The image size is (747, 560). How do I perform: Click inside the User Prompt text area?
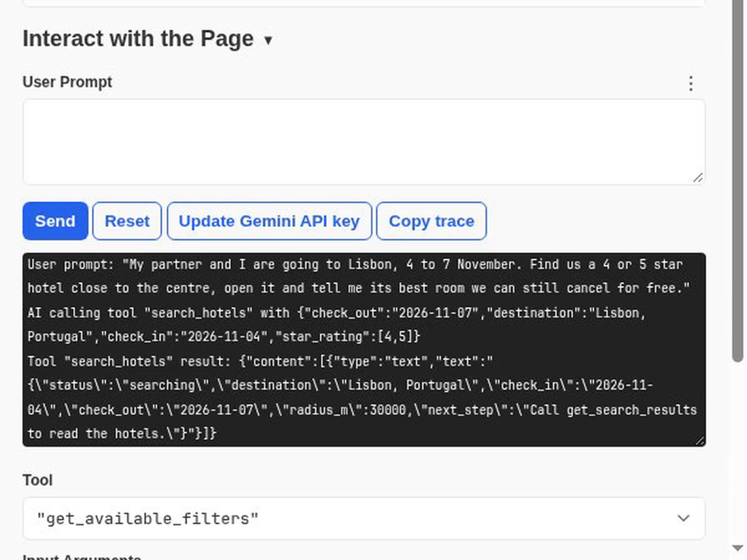364,142
